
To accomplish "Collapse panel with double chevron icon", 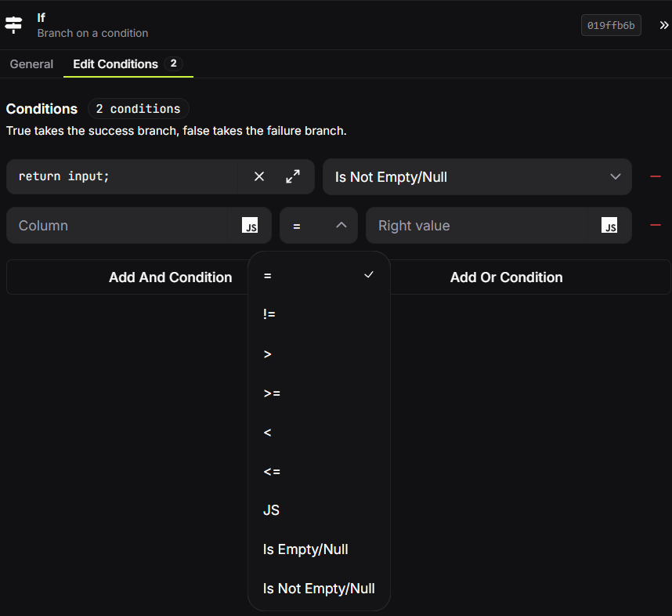I will click(663, 25).
